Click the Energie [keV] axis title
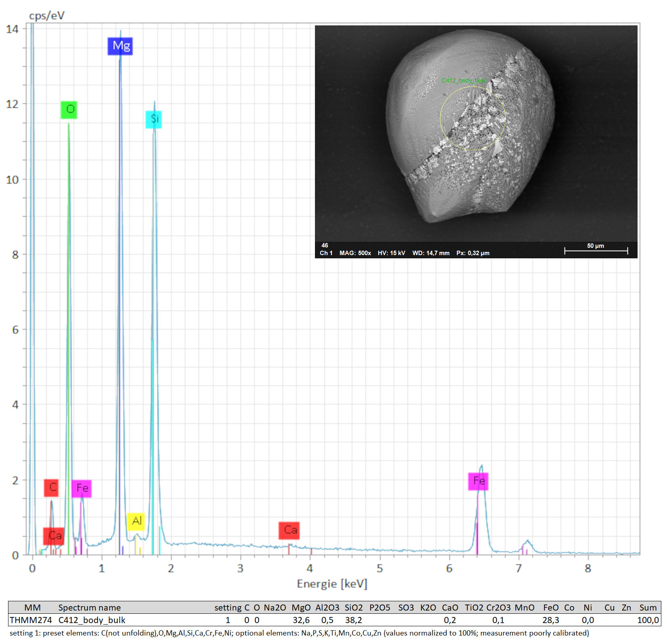Screen dimensions: 667x644 pos(332,584)
